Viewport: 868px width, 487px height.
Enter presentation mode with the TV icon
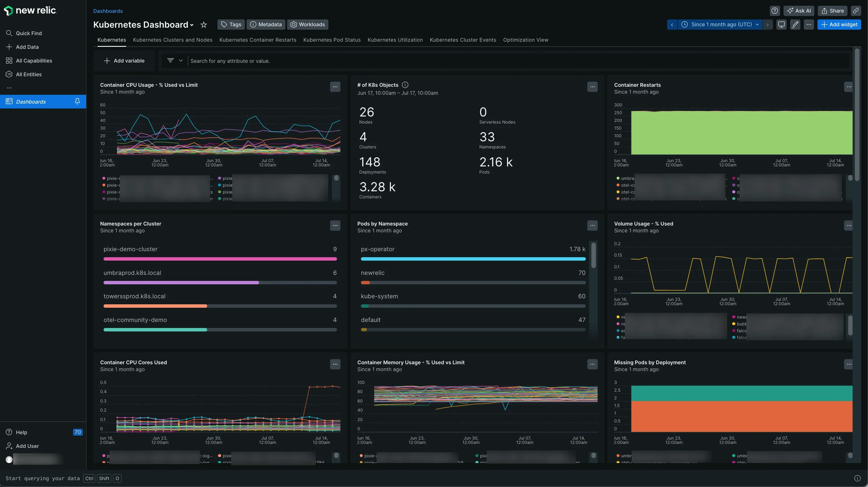coord(781,24)
